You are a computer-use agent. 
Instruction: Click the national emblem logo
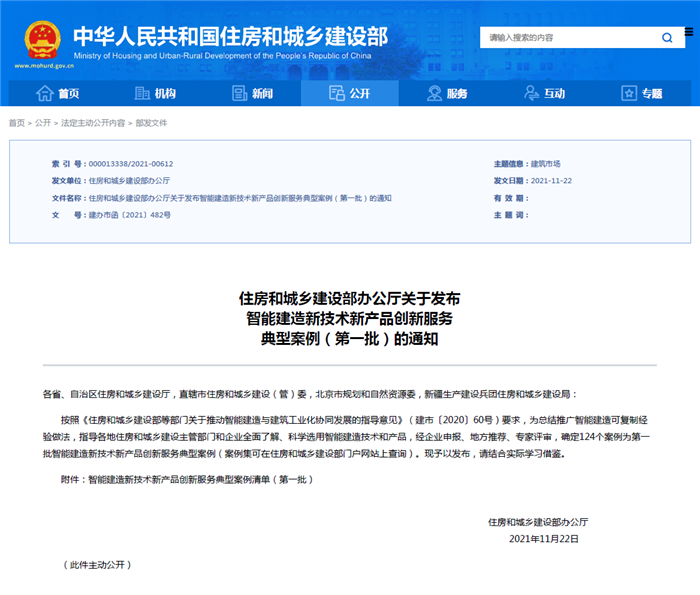point(42,38)
